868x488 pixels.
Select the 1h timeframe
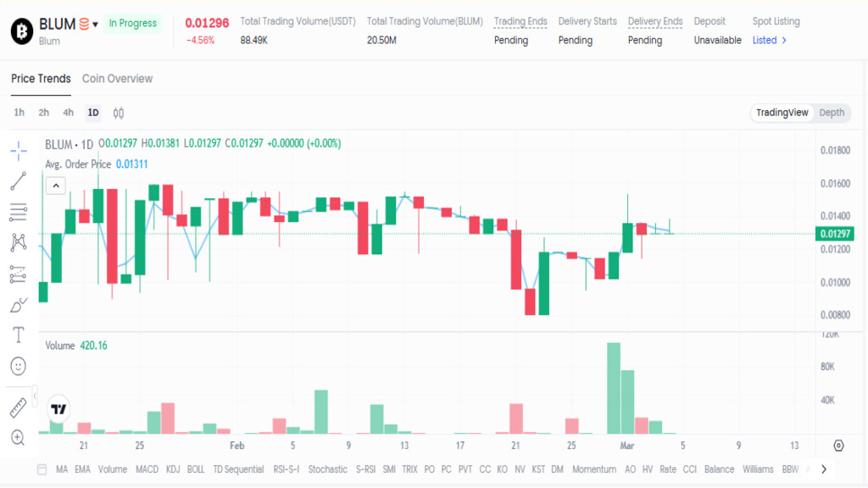tap(19, 113)
